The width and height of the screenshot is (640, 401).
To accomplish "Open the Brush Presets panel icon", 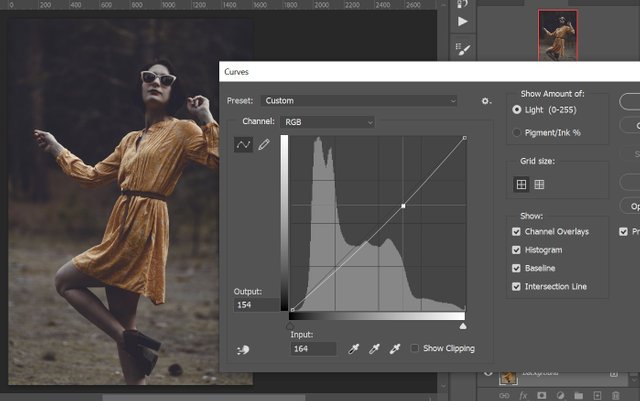I will click(x=463, y=49).
